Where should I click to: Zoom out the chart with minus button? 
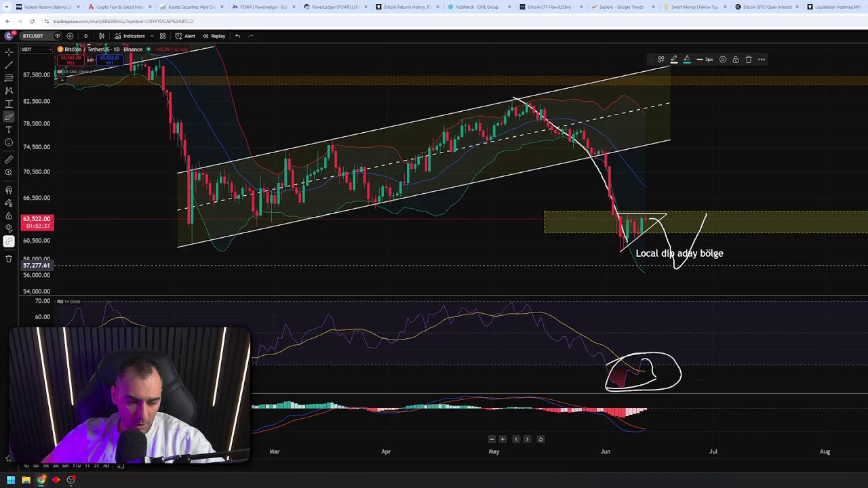point(492,439)
